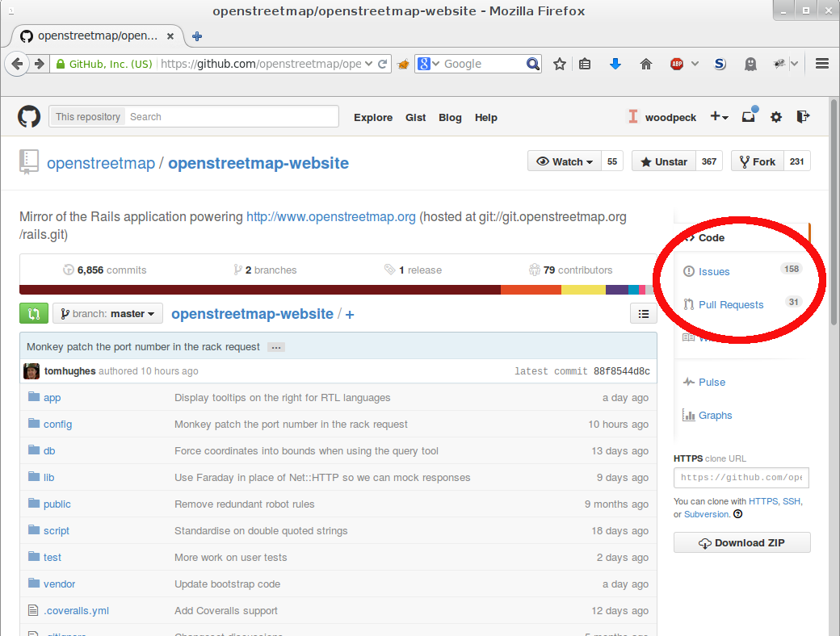The height and width of the screenshot is (636, 840).
Task: Open the Explore menu item
Action: (x=373, y=117)
